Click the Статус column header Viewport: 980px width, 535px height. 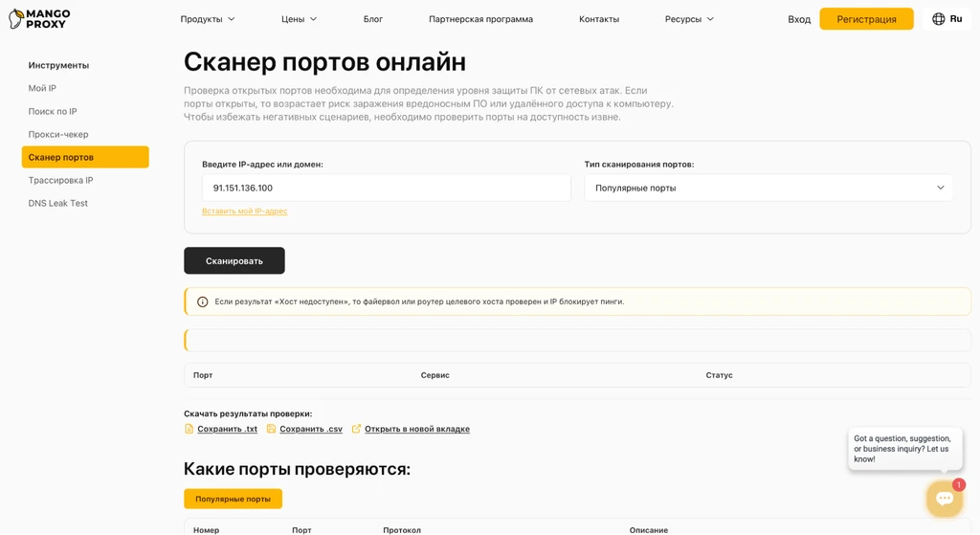pos(720,375)
